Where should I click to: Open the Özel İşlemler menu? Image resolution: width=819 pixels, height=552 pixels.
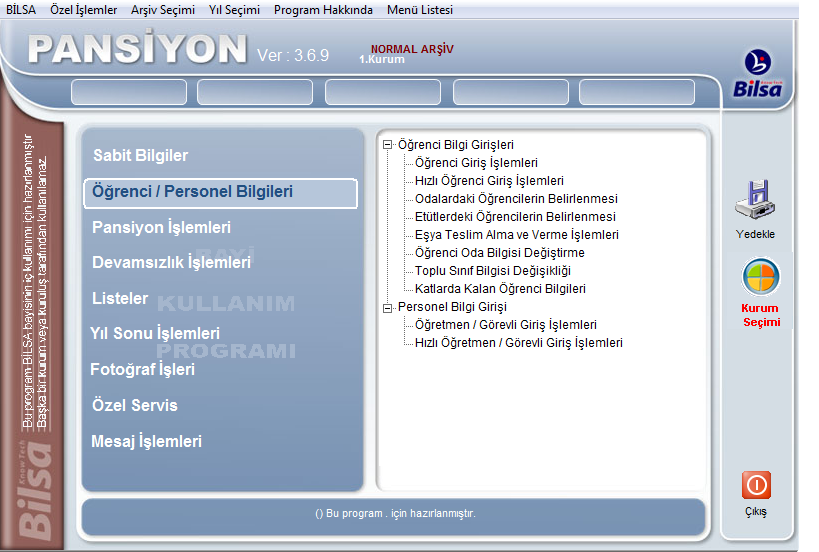(84, 10)
